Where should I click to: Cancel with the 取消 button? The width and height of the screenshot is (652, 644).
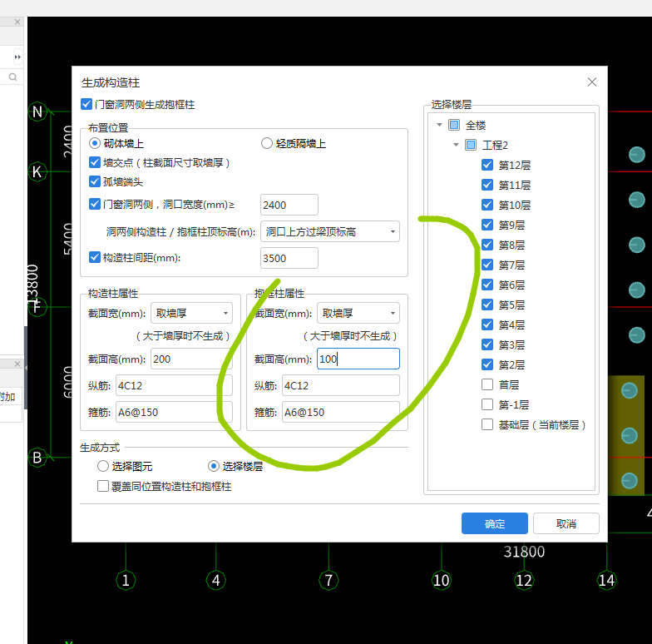pyautogui.click(x=566, y=523)
